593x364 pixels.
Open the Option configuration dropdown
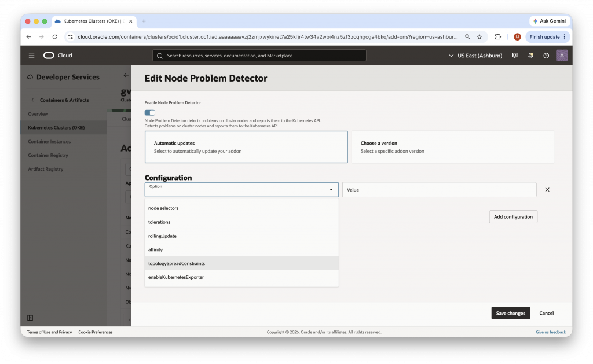(241, 189)
